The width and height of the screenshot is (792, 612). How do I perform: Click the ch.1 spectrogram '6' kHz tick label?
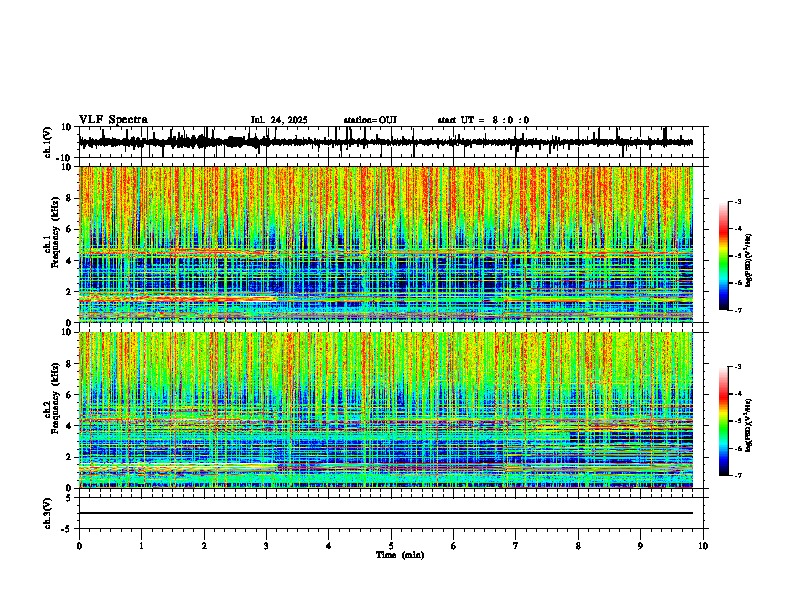70,229
